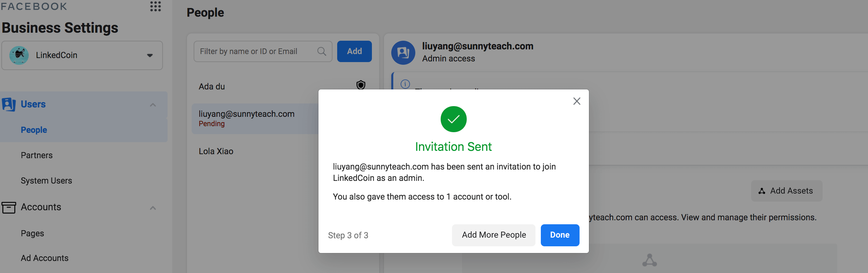Click the blue Add button
Image resolution: width=868 pixels, height=273 pixels.
pos(354,52)
